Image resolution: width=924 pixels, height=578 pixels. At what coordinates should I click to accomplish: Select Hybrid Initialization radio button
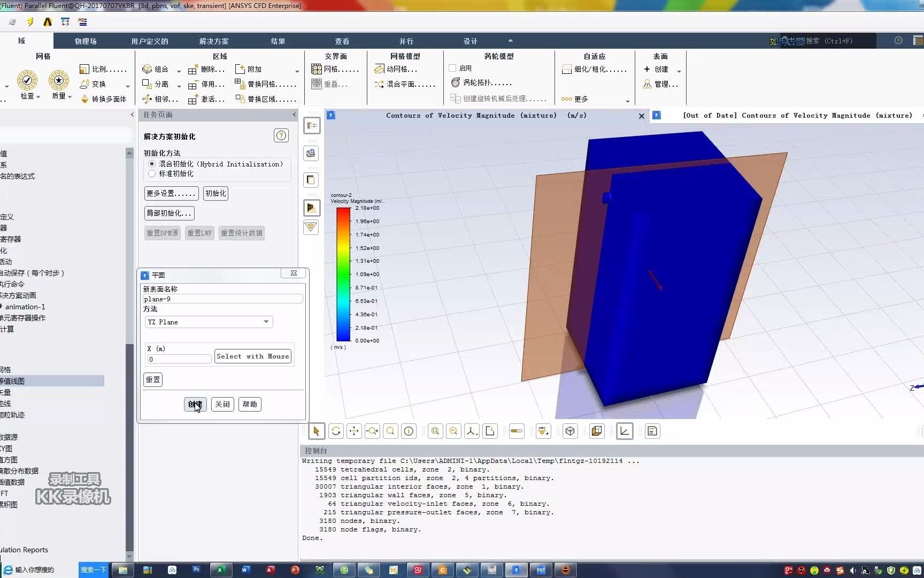tap(152, 164)
